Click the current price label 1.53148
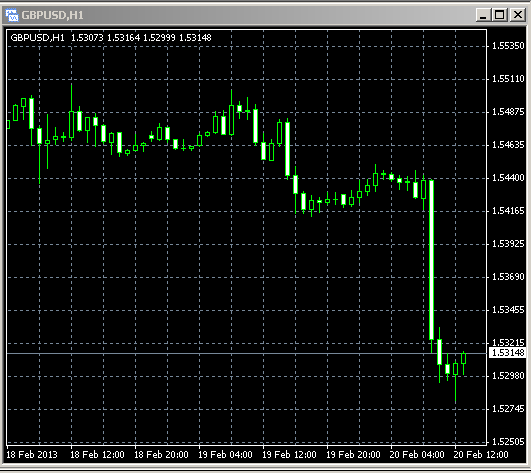The width and height of the screenshot is (531, 473). point(508,353)
